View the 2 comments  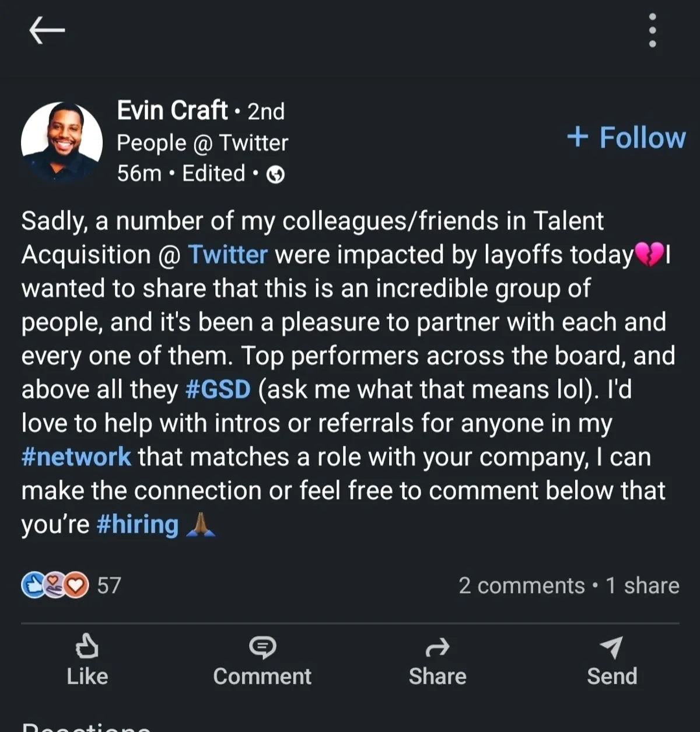coord(521,585)
